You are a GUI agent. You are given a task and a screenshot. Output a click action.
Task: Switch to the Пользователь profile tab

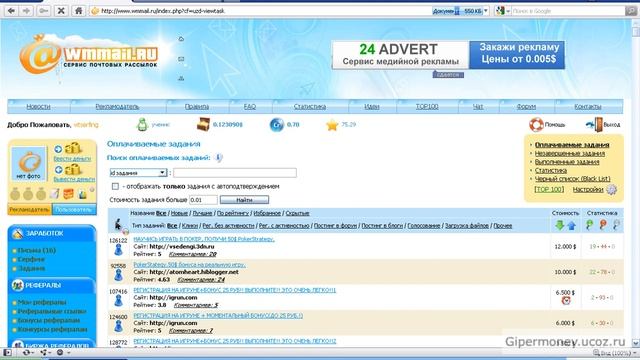74,209
